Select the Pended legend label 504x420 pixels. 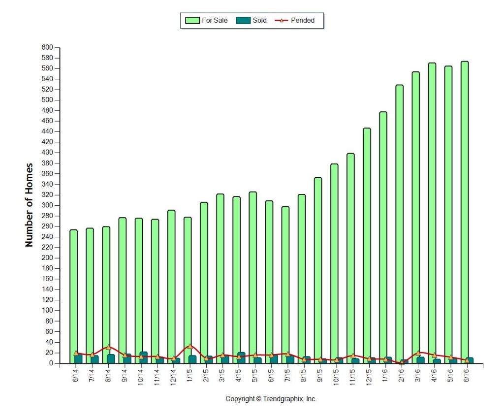(x=303, y=20)
